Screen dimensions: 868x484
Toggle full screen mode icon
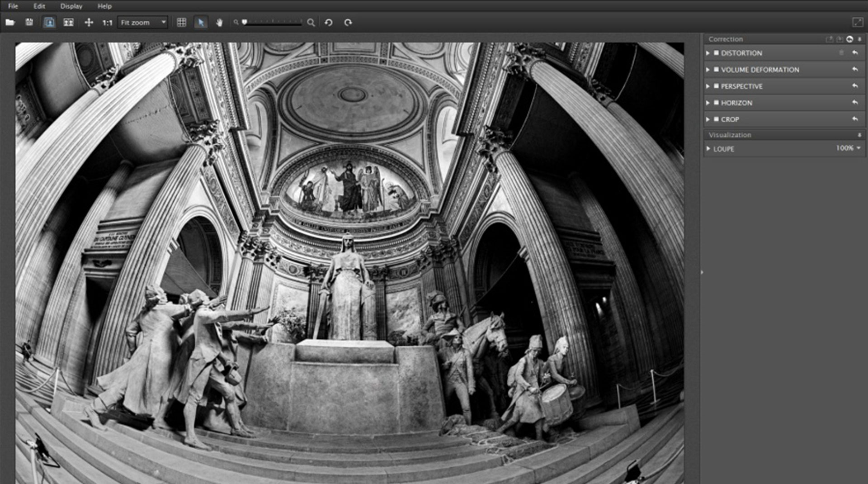click(x=858, y=22)
